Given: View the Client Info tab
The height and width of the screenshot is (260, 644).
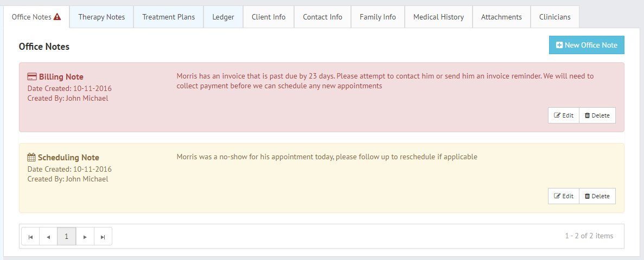Looking at the screenshot, I should 269,17.
